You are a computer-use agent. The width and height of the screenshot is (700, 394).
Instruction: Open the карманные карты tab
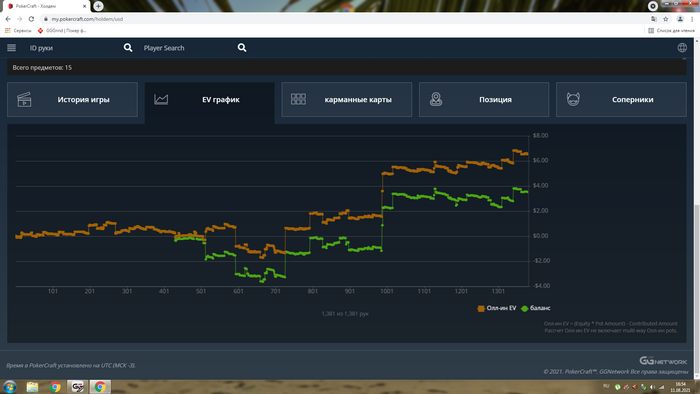click(347, 100)
